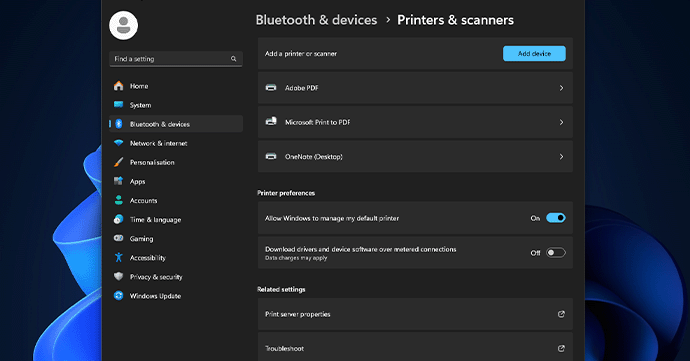Viewport: 690px width, 361px height.
Task: Click the System monitor icon in sidebar
Action: pos(118,105)
